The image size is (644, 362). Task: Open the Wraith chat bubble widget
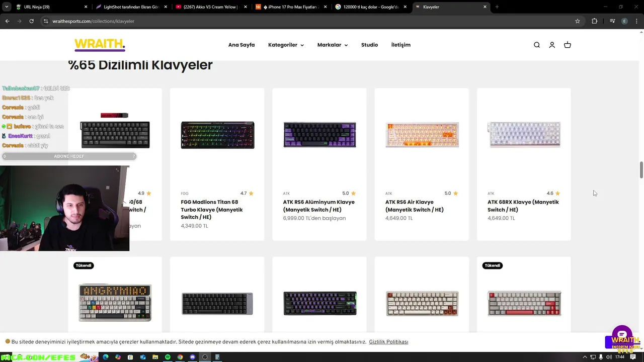[622, 334]
